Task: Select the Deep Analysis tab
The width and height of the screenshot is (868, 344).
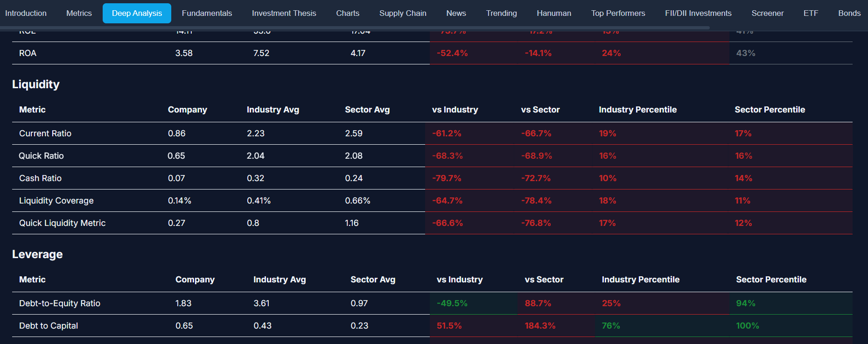Action: point(137,13)
